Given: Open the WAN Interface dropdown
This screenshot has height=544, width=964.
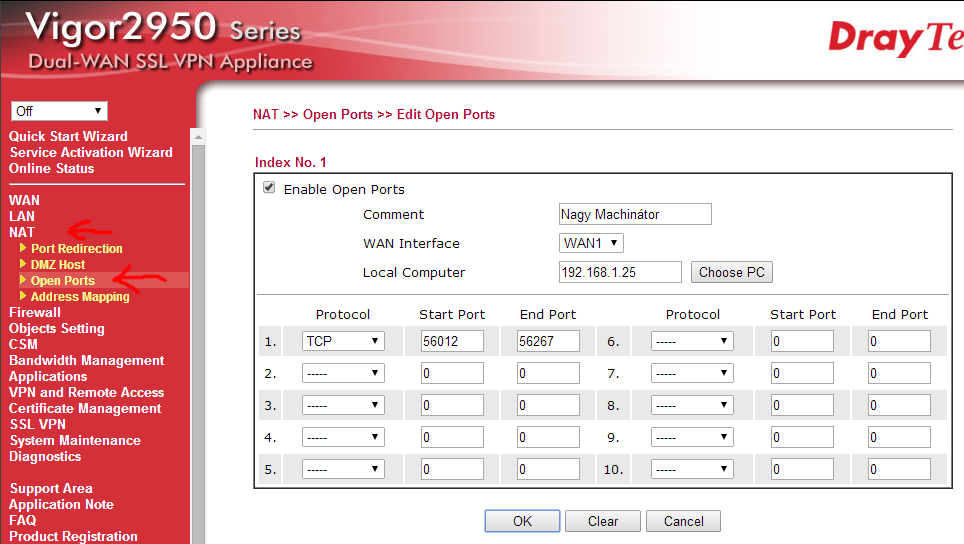Looking at the screenshot, I should [591, 243].
